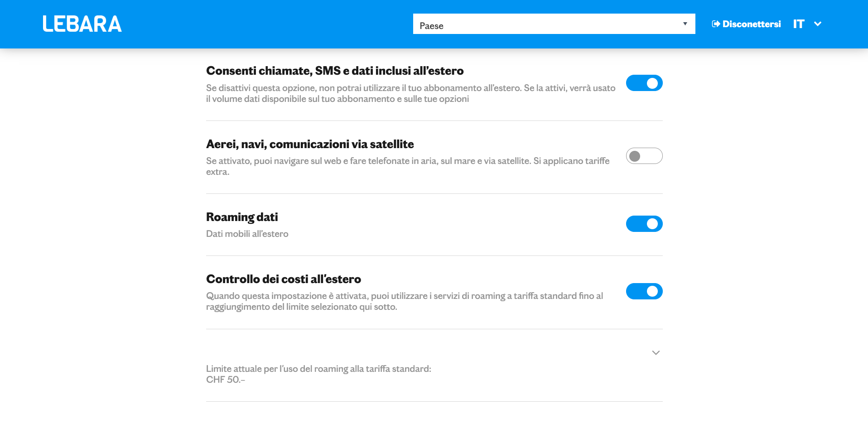Click the 'Roaming dati' heading
Viewport: 868px width, 433px height.
242,217
